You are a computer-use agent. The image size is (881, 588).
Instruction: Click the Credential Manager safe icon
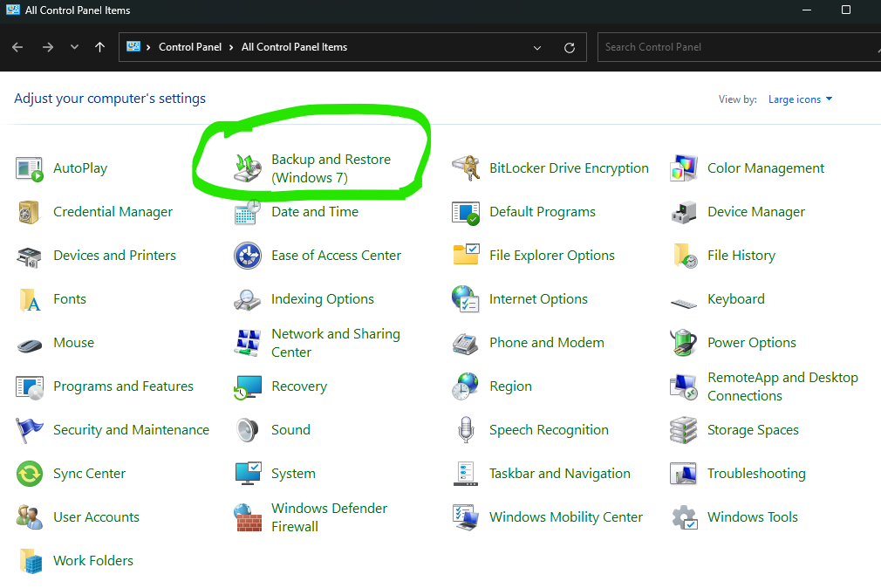click(29, 212)
